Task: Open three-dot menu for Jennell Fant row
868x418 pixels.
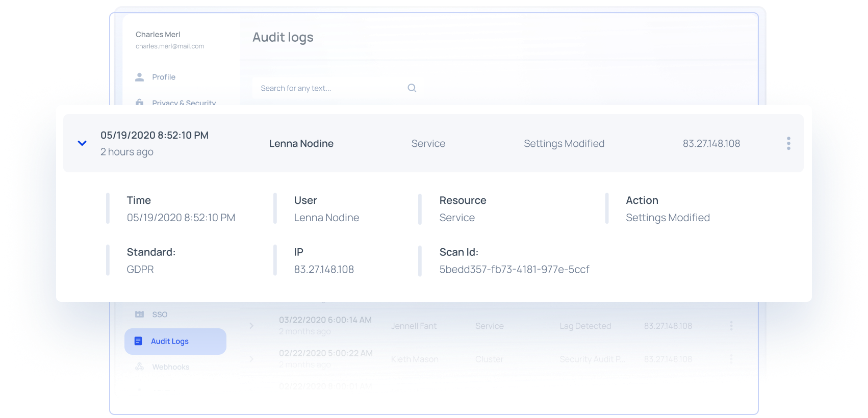Action: click(x=731, y=326)
